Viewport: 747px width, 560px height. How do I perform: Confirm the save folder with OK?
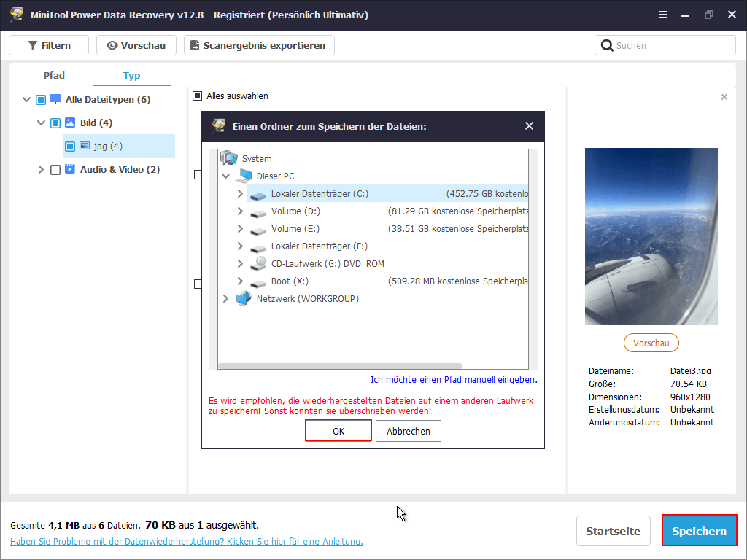coord(338,431)
